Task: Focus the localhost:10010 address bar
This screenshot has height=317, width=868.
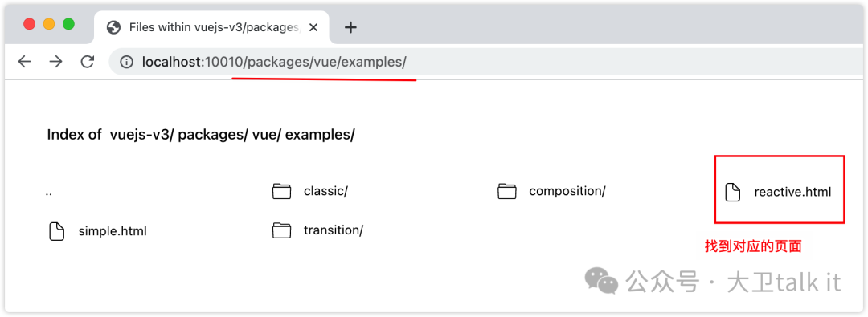Action: 487,62
